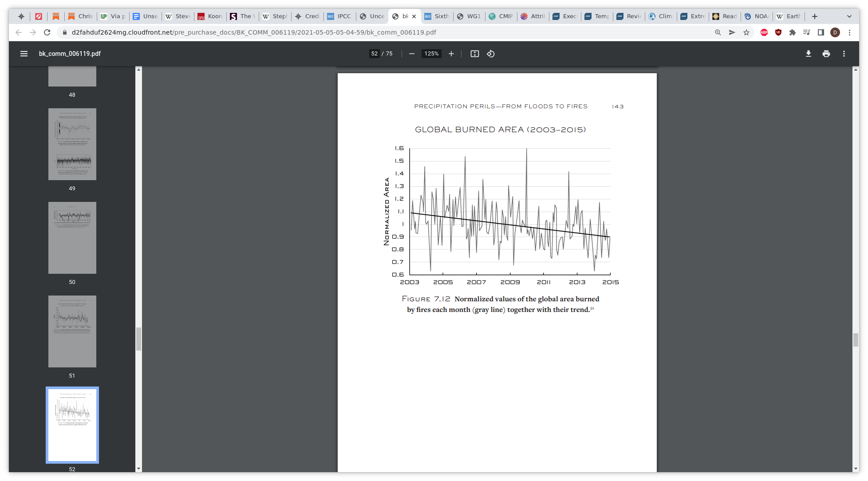Toggle the browser side panel
This screenshot has width=868, height=481.
click(x=821, y=32)
